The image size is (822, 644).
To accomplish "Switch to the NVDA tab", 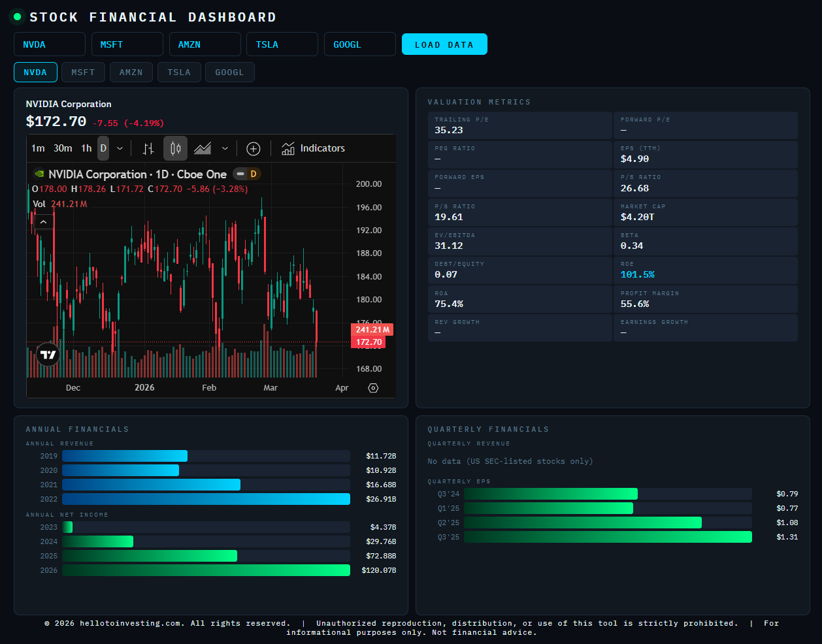I will 35,72.
